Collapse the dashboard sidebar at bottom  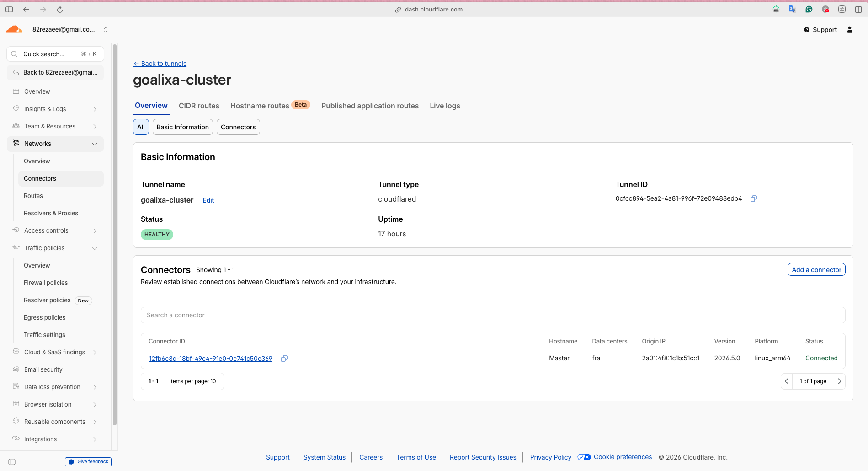[x=12, y=462]
